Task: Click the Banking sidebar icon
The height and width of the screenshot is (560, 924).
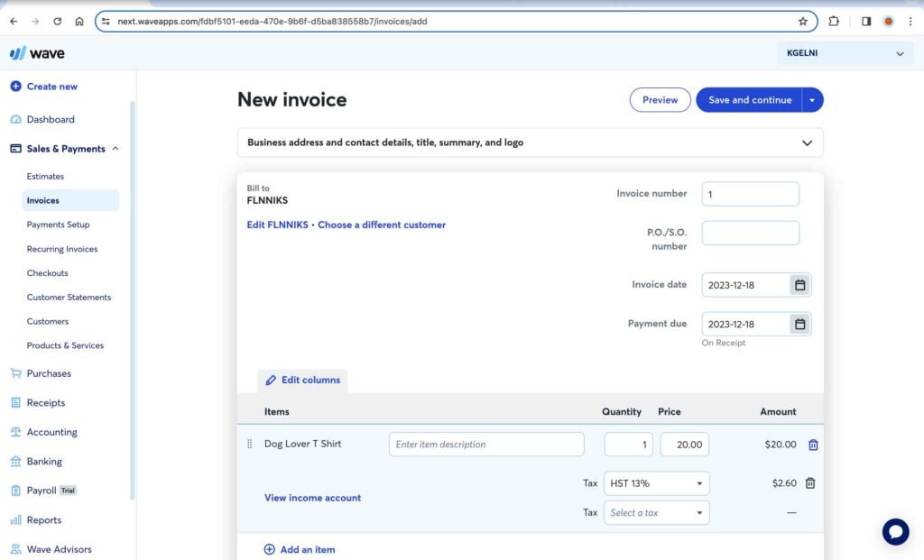Action: pos(15,461)
